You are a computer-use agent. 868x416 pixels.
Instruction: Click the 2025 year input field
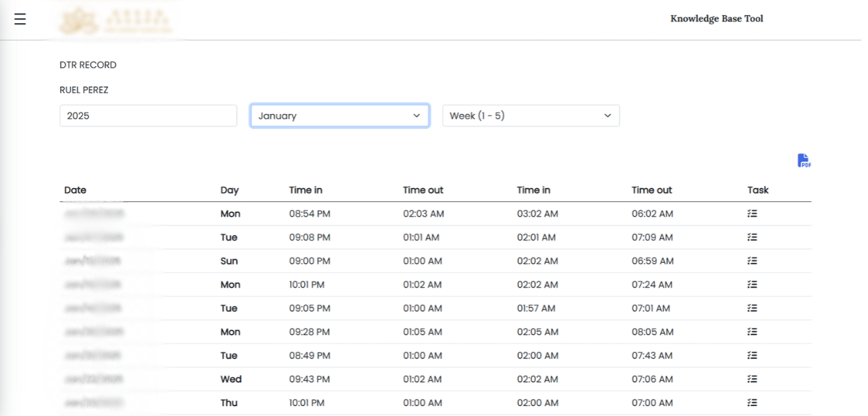pos(148,116)
